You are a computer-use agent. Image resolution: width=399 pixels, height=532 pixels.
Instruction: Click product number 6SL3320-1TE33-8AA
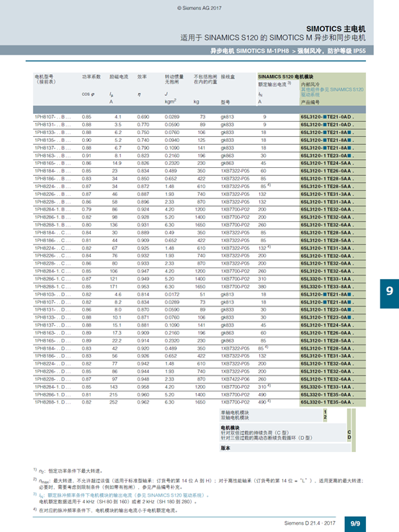pos(327,287)
